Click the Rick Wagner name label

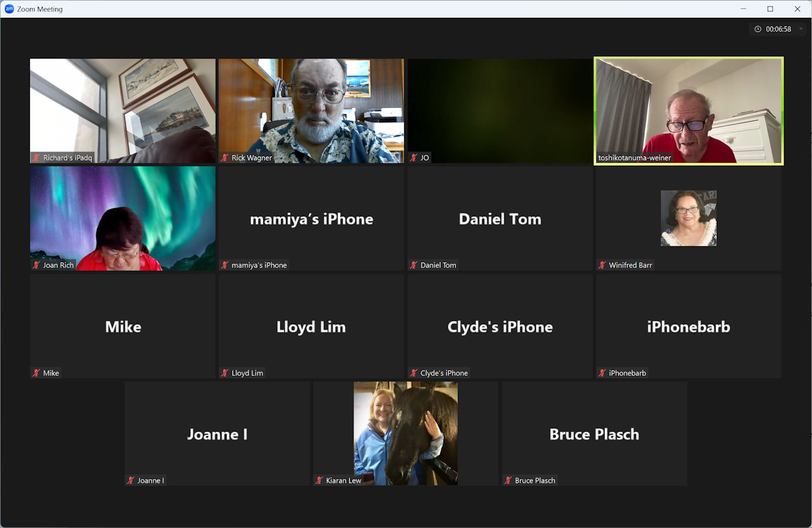coord(252,157)
